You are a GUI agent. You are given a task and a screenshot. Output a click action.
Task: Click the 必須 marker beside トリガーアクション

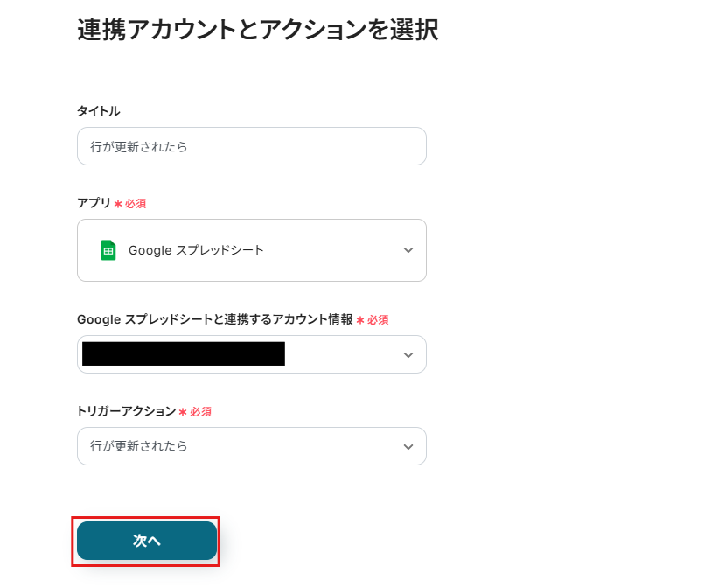click(201, 412)
